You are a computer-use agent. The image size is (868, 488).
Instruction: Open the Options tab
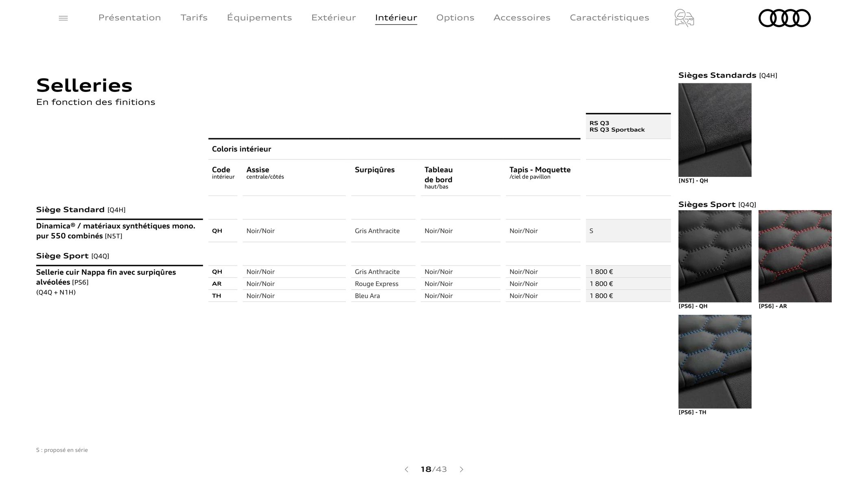click(x=455, y=17)
